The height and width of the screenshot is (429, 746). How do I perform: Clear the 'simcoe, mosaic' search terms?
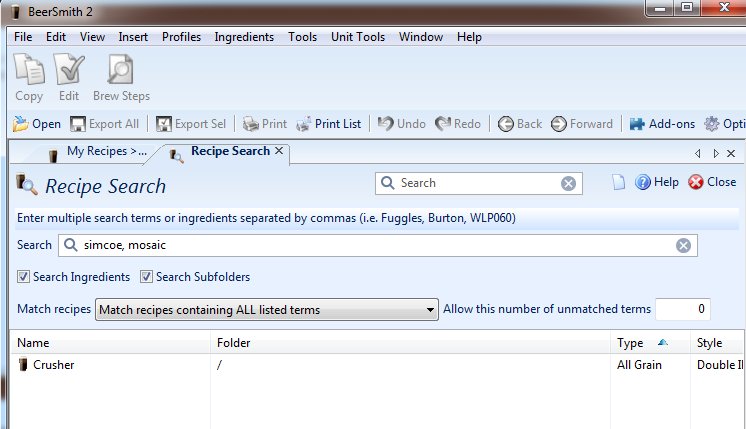pyautogui.click(x=683, y=245)
